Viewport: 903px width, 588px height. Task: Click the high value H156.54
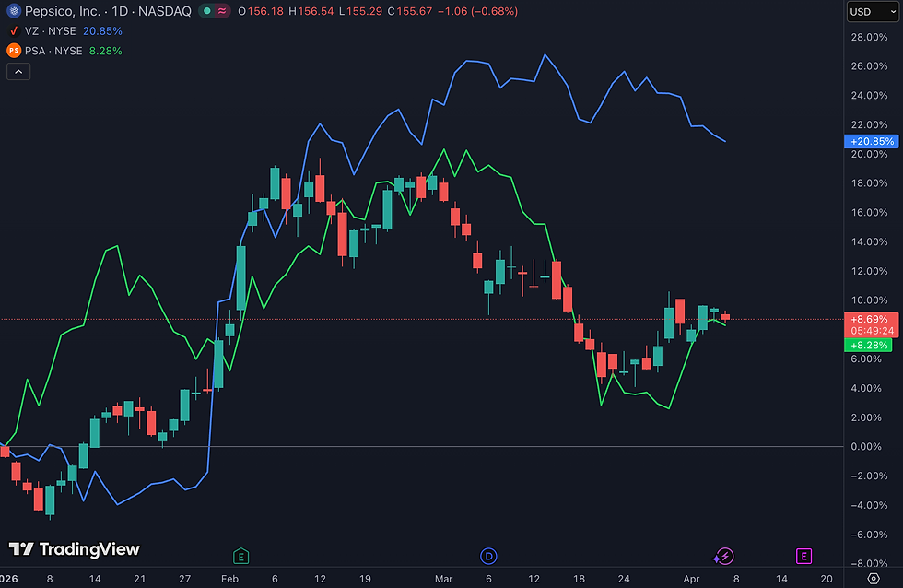point(311,11)
